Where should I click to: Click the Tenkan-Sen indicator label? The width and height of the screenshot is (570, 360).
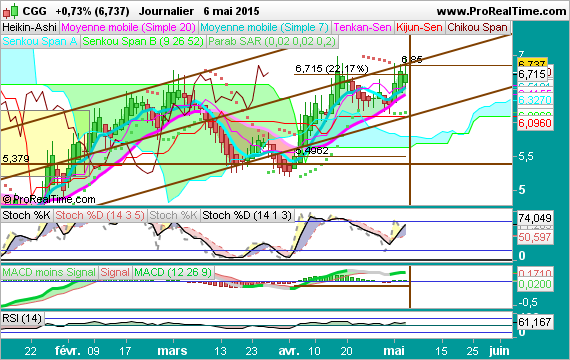[x=362, y=27]
